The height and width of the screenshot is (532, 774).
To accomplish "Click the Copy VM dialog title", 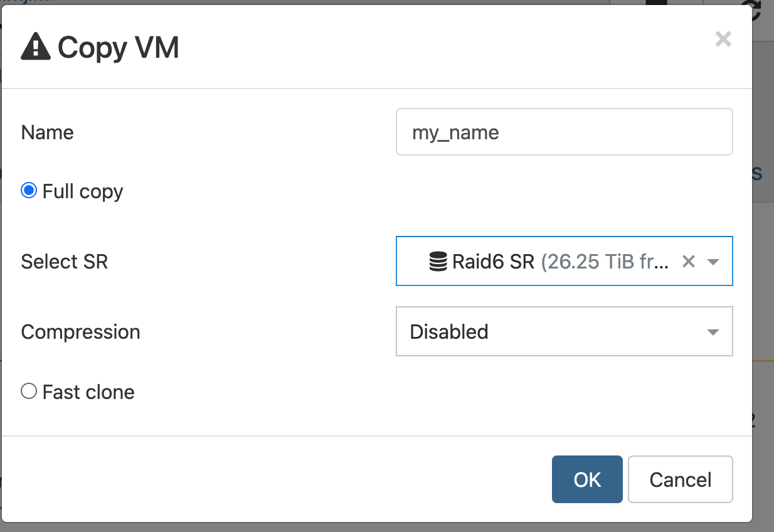I will click(119, 48).
